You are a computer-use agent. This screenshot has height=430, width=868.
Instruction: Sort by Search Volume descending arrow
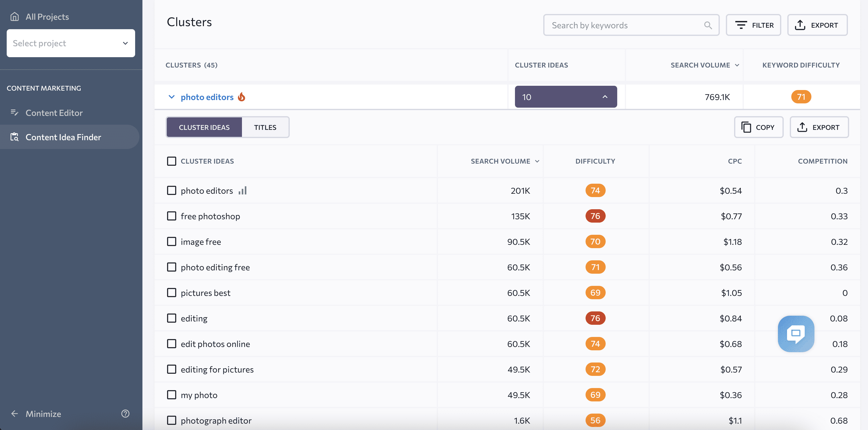(537, 161)
